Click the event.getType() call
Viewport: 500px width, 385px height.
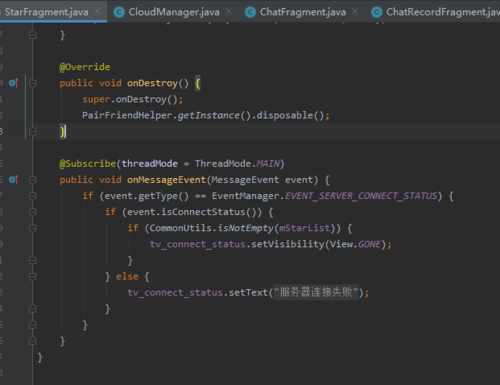(x=147, y=196)
